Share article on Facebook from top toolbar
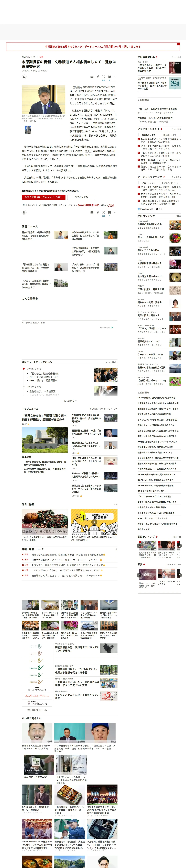The height and width of the screenshot is (868, 186). (x=98, y=77)
